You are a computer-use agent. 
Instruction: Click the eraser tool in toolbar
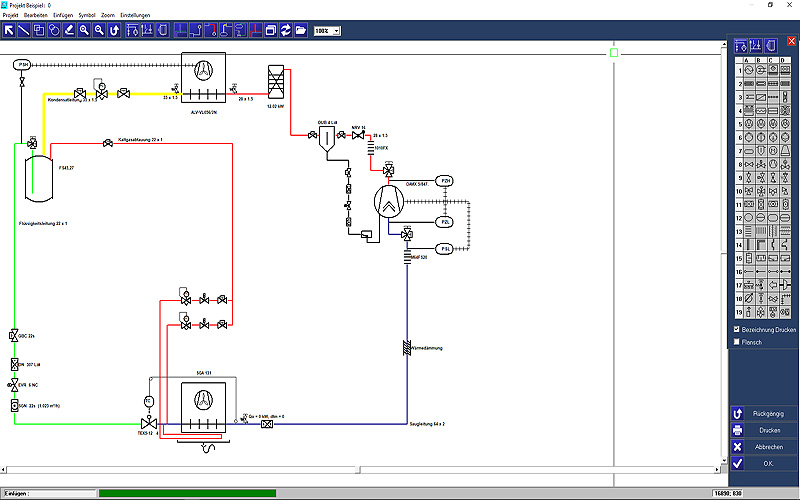click(x=69, y=30)
